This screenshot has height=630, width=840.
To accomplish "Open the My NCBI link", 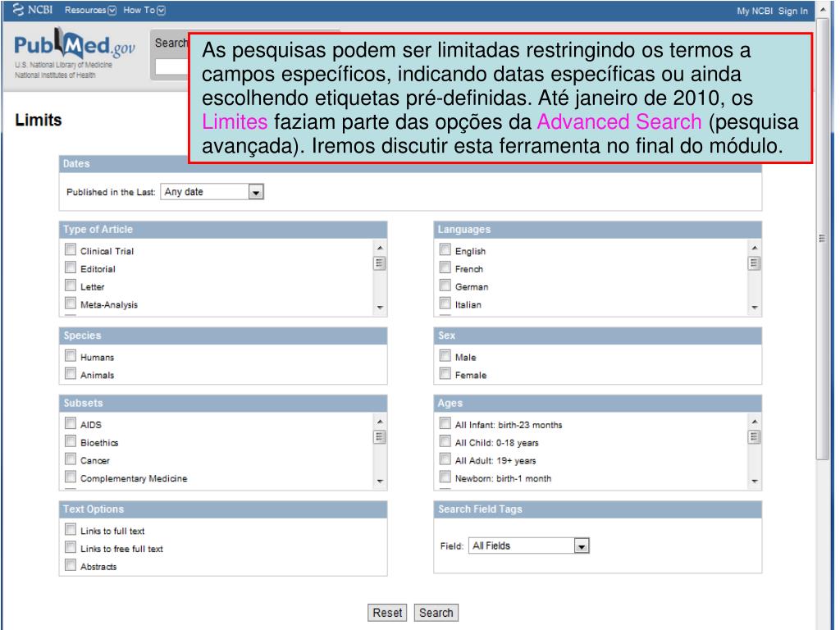I will 755,11.
